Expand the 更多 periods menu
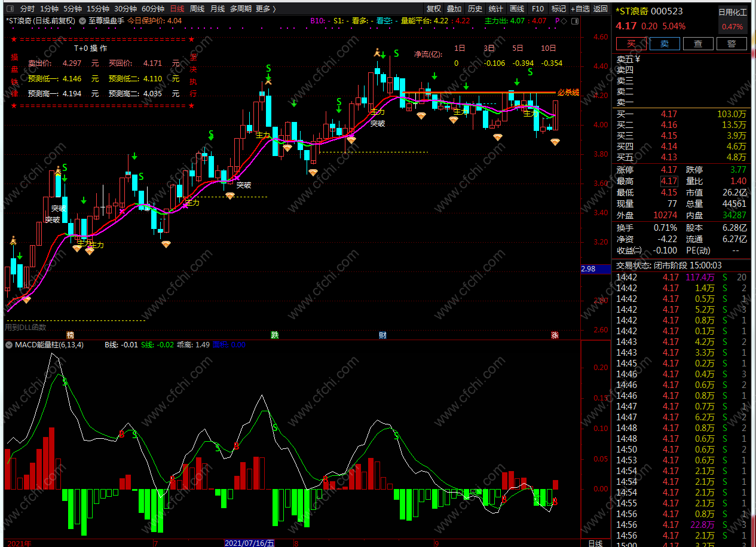756x547 pixels. 266,9
